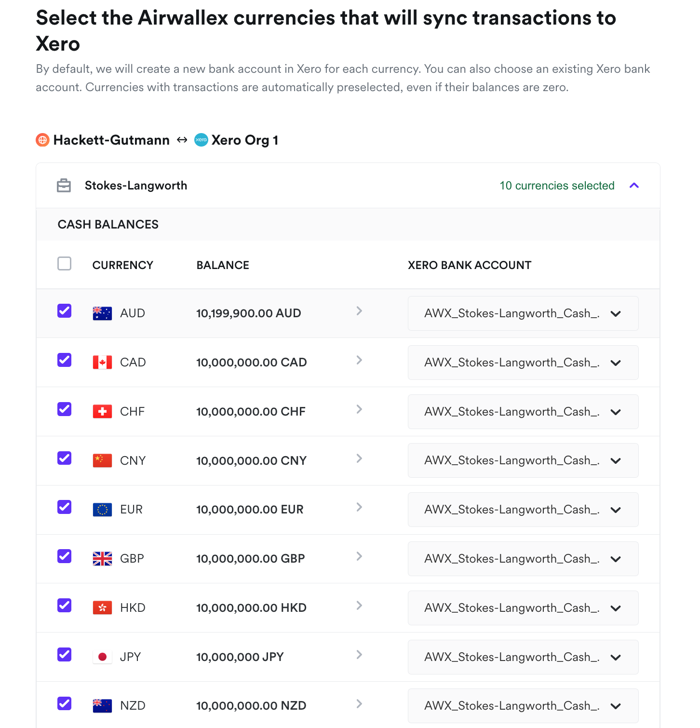Uncheck the CAD currency checkbox
Image resolution: width=700 pixels, height=728 pixels.
coord(64,360)
